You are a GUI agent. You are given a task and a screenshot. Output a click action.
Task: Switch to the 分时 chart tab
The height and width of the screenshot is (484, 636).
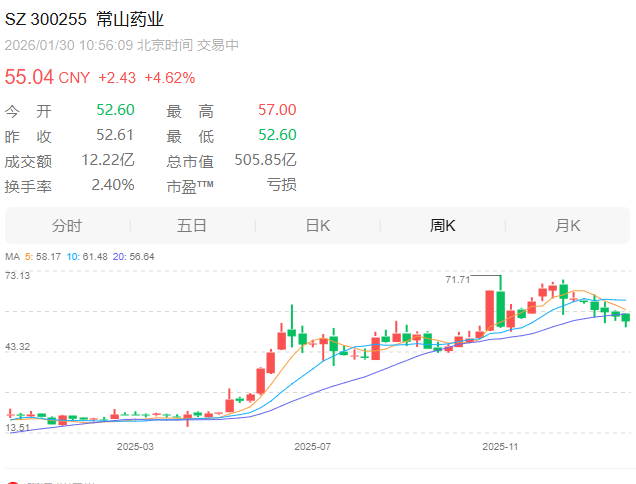(x=67, y=226)
